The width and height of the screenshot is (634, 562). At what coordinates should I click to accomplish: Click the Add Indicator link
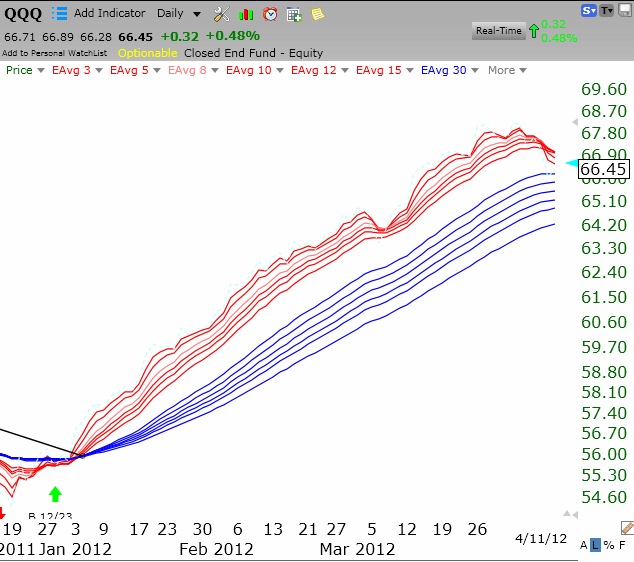pyautogui.click(x=109, y=13)
